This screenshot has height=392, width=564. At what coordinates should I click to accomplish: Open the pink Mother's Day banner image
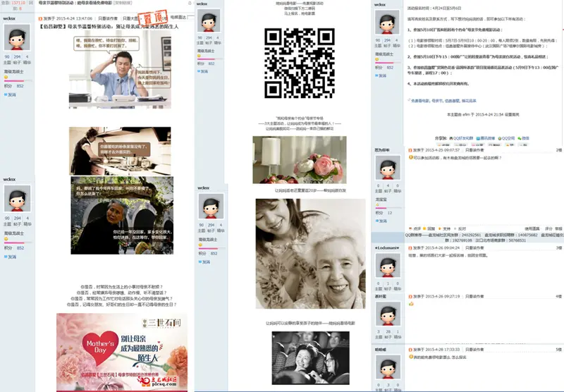click(122, 353)
